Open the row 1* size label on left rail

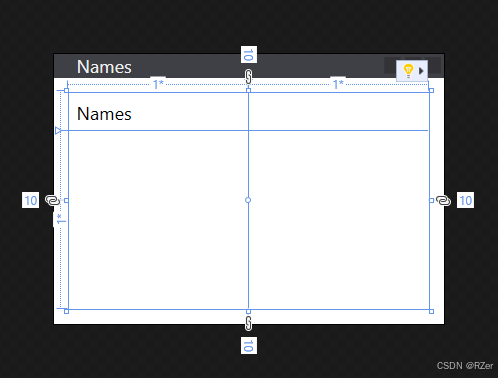60,219
